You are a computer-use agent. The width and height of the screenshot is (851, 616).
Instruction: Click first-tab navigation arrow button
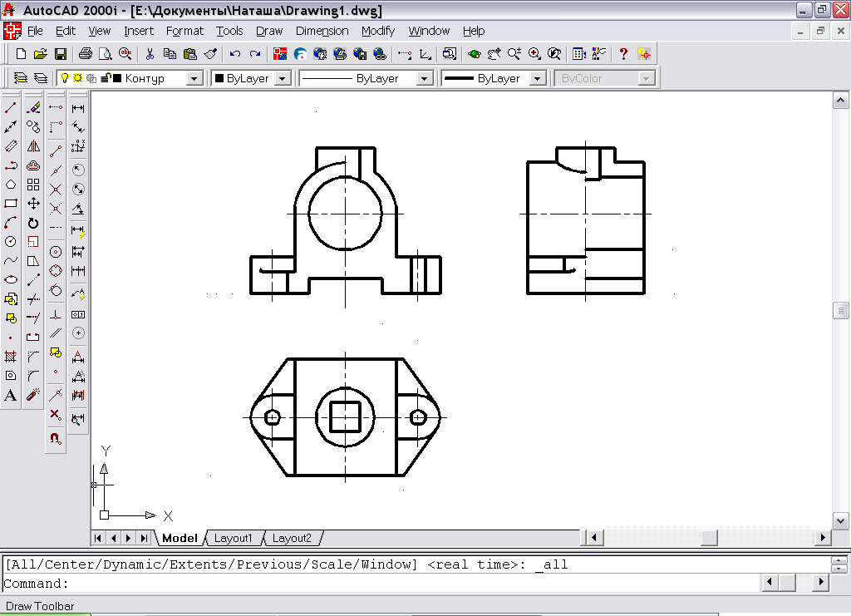pos(98,538)
